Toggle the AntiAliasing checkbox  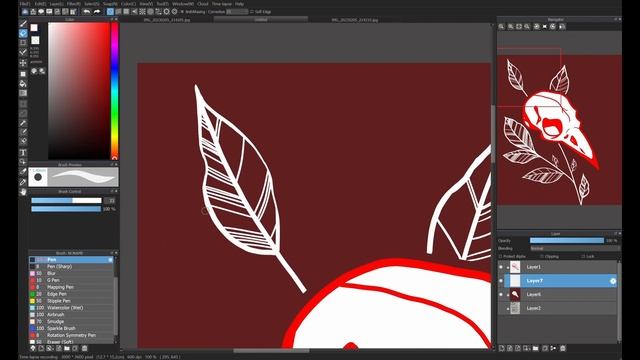[x=182, y=12]
